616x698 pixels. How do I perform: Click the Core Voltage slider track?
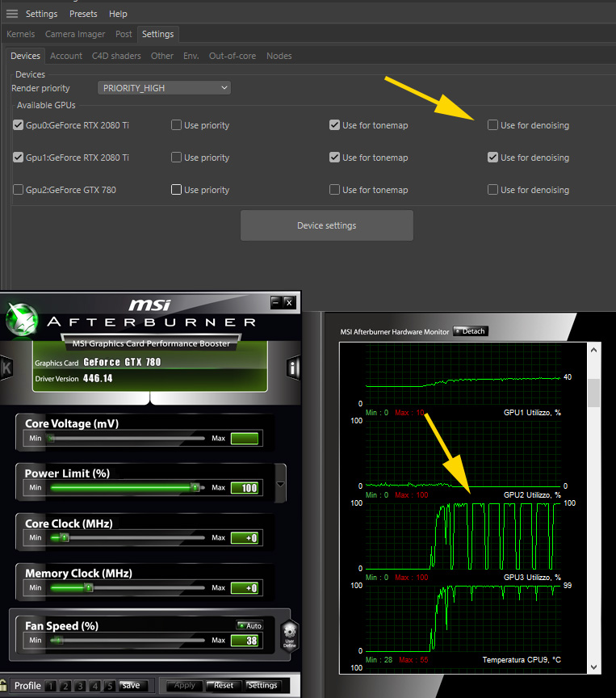[127, 439]
